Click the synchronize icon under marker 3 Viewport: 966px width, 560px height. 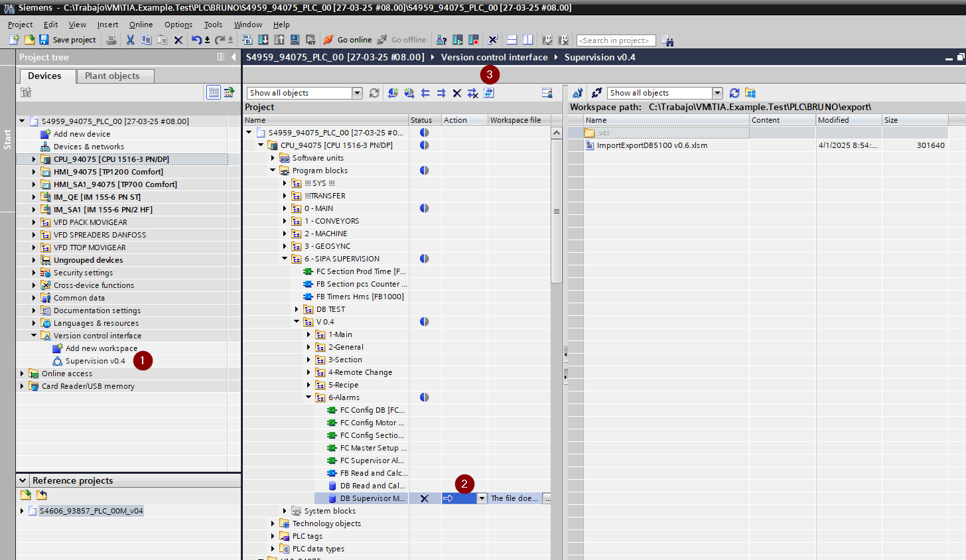click(x=489, y=93)
